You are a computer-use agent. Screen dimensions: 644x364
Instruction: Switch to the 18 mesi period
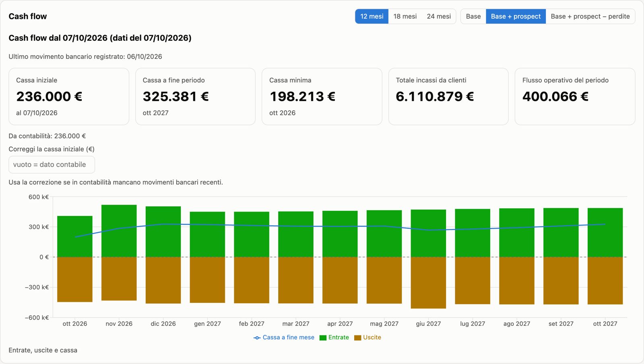coord(405,16)
